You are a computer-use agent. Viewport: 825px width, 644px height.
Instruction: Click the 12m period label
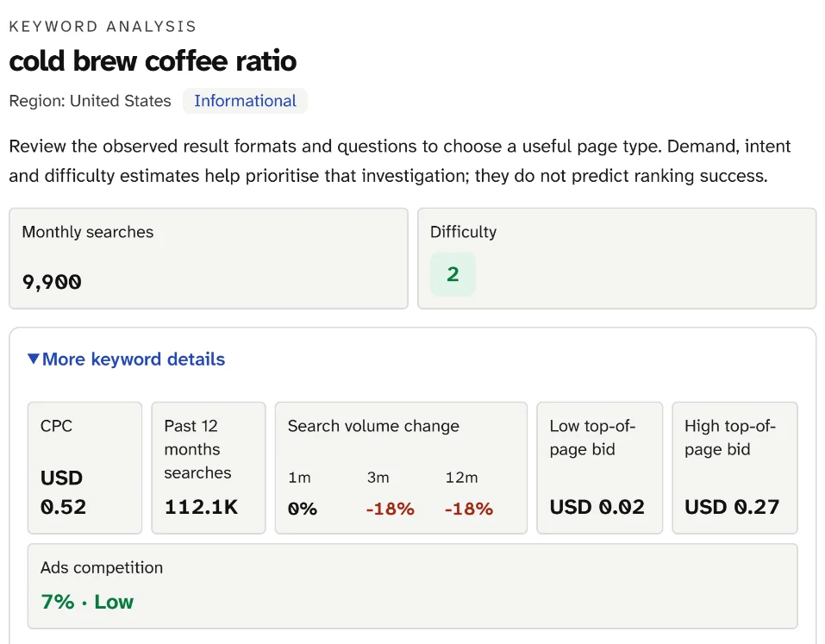(x=461, y=478)
